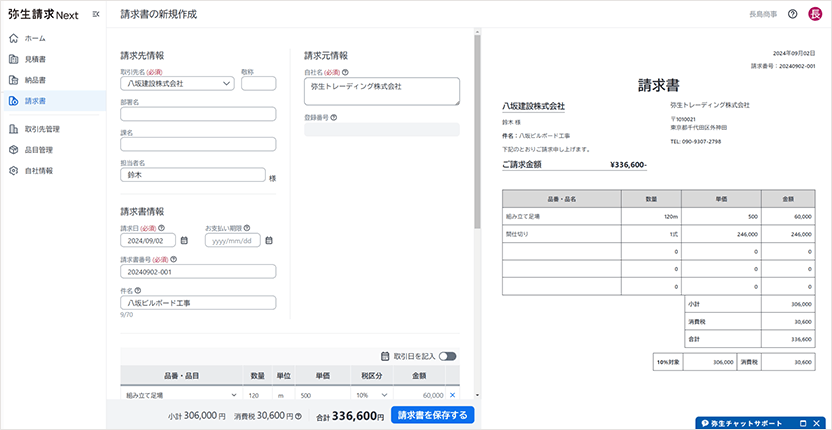
Task: Click the help icon beside お支払い期限
Action: click(x=247, y=228)
